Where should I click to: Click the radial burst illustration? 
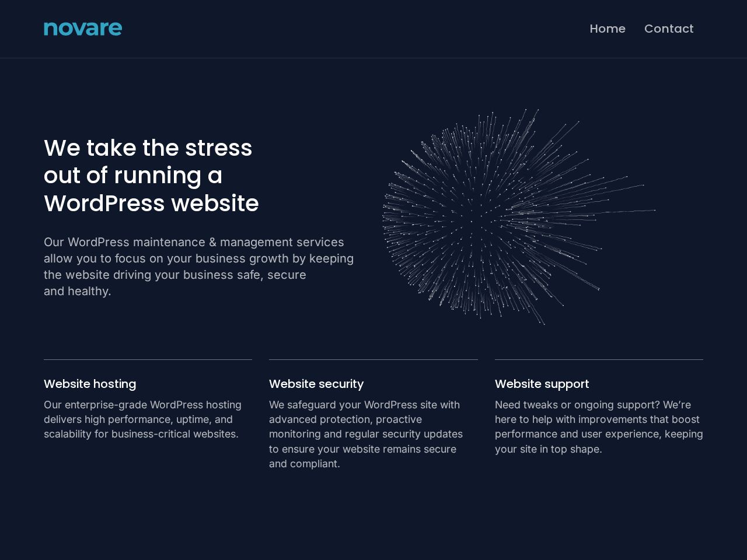point(519,216)
